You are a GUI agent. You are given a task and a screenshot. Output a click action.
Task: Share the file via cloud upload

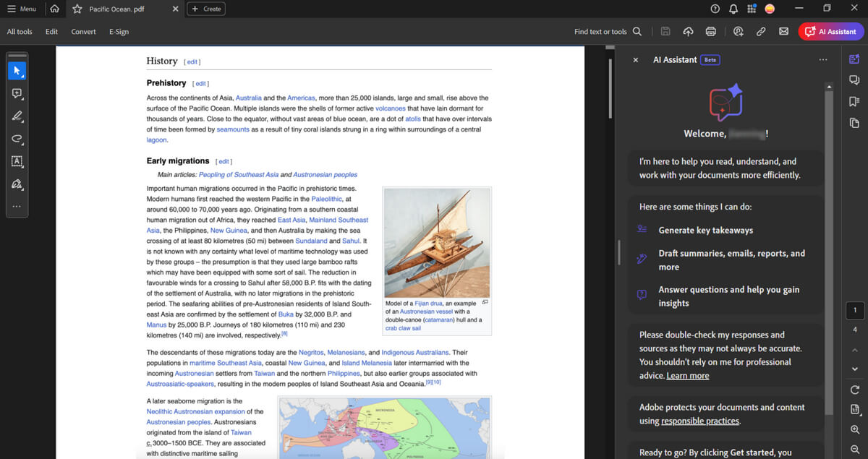point(688,31)
